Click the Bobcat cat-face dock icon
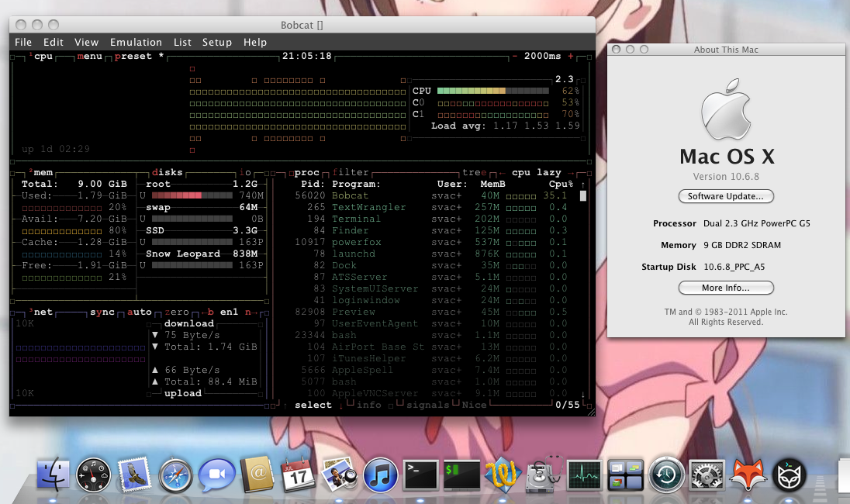The height and width of the screenshot is (504, 850). coord(790,475)
